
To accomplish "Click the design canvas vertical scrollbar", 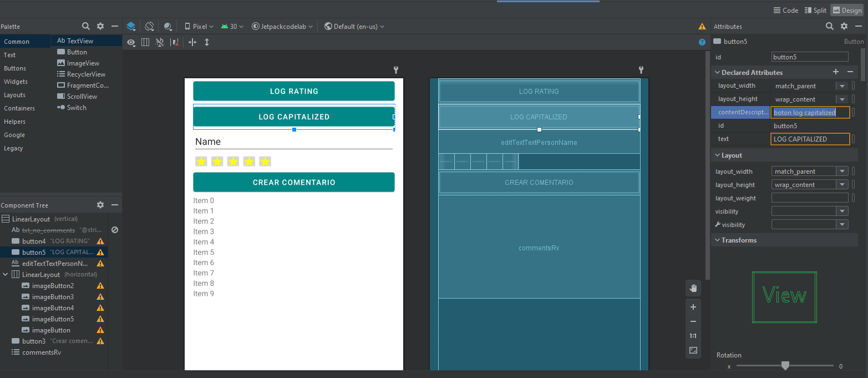I will (x=707, y=165).
